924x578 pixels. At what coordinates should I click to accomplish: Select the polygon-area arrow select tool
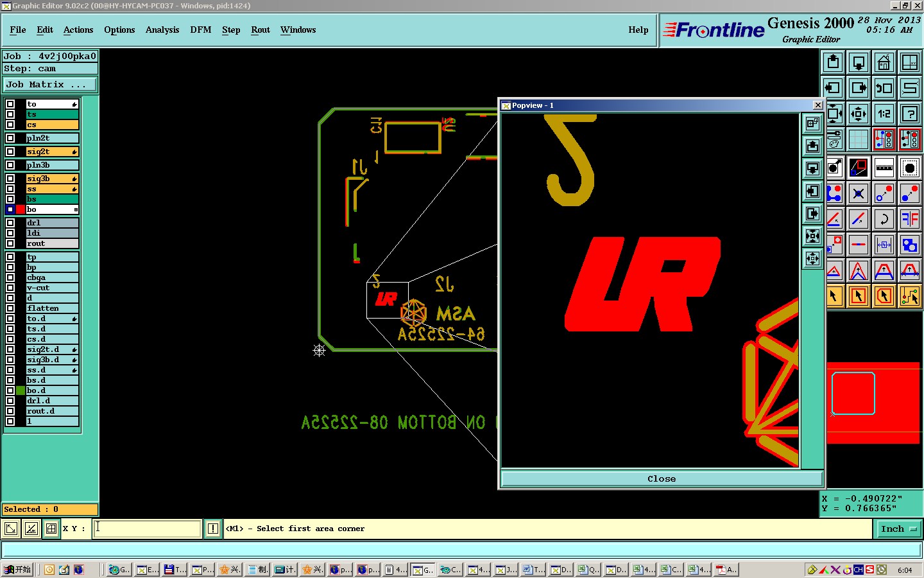click(884, 296)
